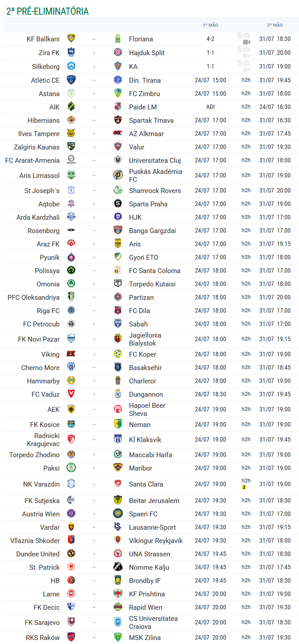
Task: Click the KF Ballkani club crest
Action: pos(71,38)
